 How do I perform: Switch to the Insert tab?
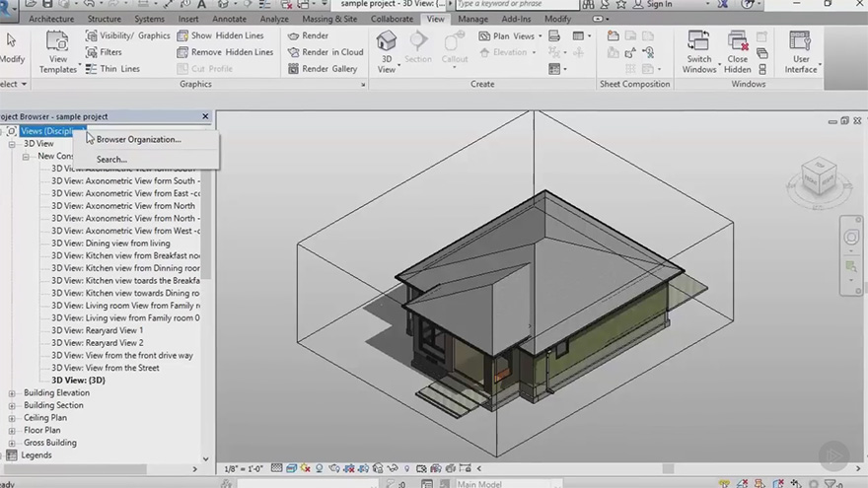[188, 19]
